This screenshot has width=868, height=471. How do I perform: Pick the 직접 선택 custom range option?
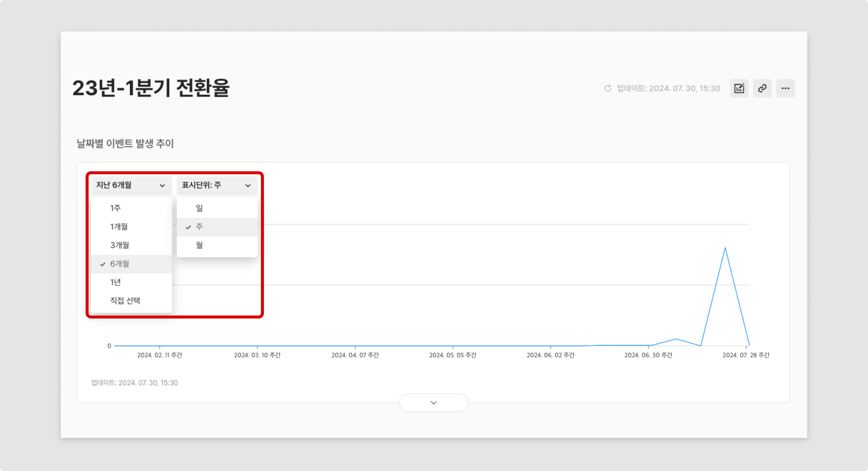[x=125, y=300]
